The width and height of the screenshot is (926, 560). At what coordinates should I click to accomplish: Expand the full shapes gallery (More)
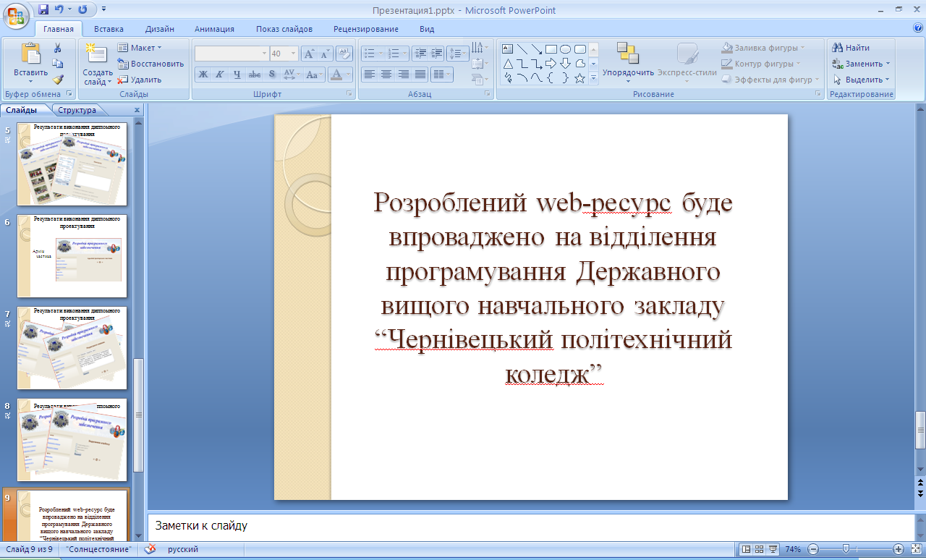593,78
